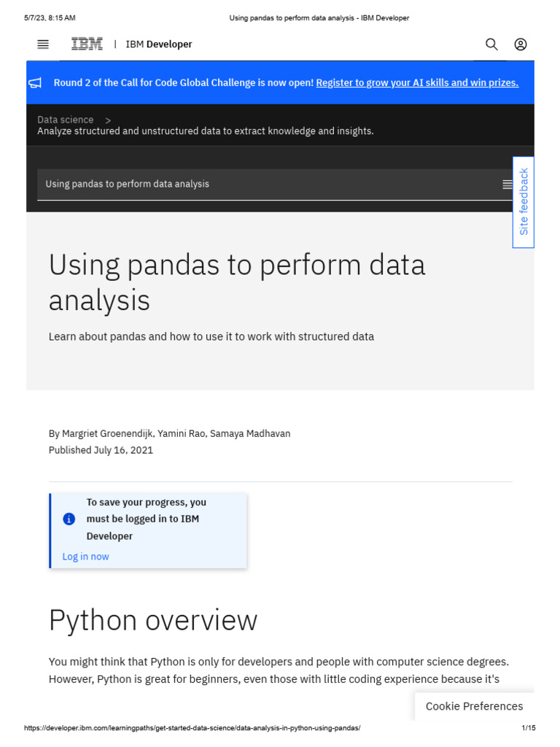Click 'Register to grow your AI skills' link
560x747 pixels.
click(x=417, y=83)
